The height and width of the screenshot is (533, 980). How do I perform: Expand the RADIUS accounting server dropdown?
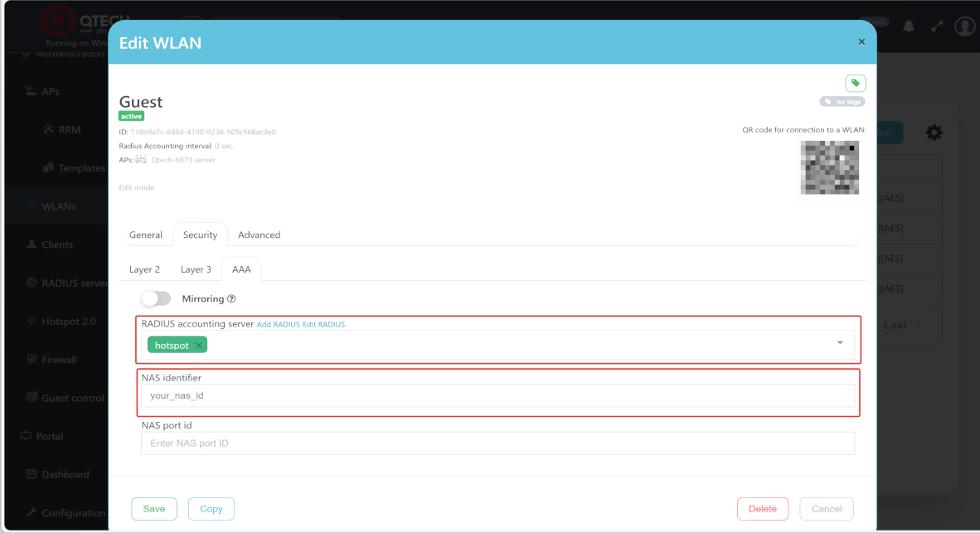point(839,343)
